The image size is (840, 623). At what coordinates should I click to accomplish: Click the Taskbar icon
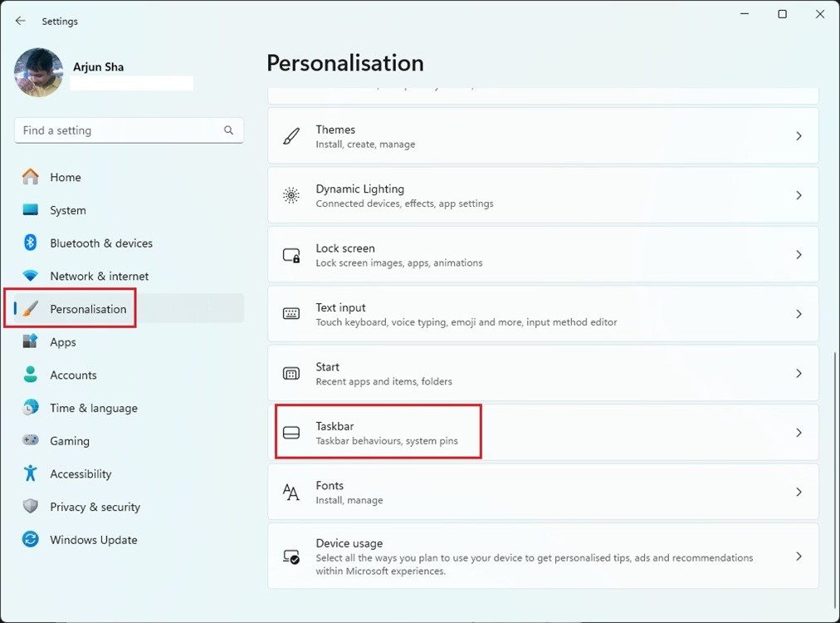[x=291, y=433]
